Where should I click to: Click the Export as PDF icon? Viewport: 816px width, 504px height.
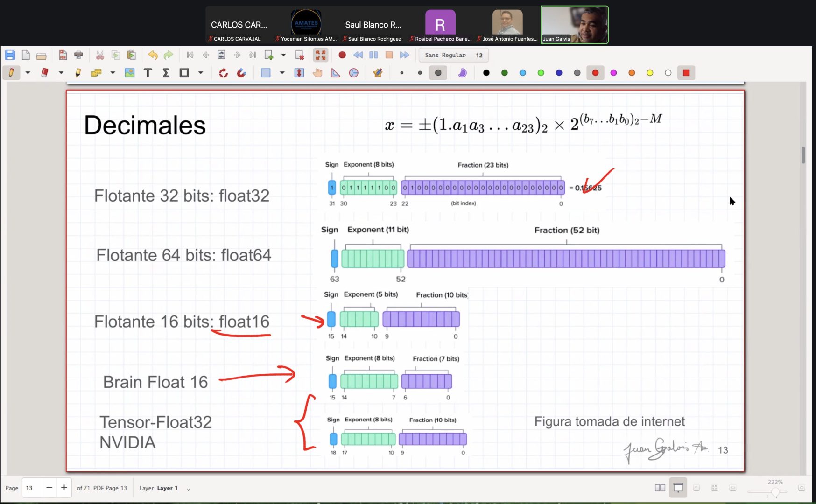point(63,55)
